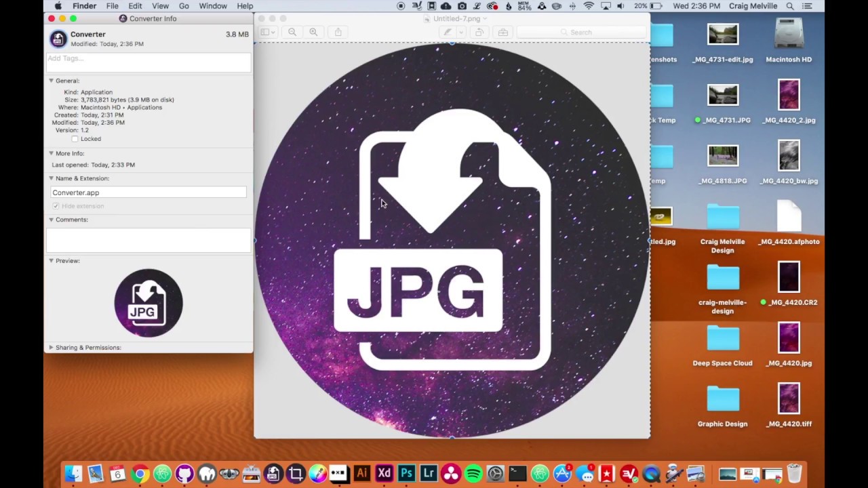Viewport: 868px width, 488px height.
Task: Expand Sharing & Permissions section
Action: click(x=51, y=348)
